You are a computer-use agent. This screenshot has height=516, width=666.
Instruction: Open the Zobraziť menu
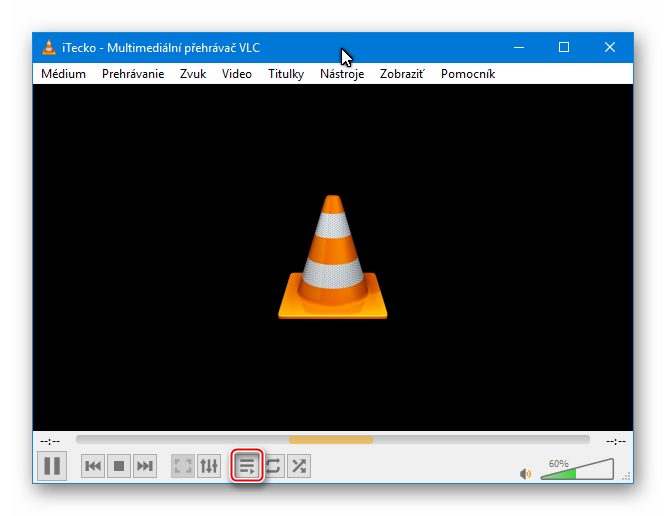coord(402,74)
